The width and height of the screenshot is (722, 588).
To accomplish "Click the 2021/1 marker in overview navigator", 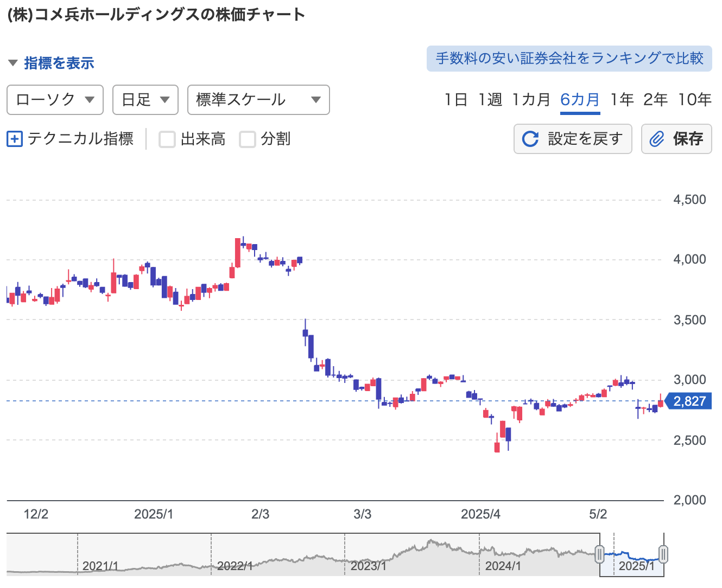I will (100, 566).
